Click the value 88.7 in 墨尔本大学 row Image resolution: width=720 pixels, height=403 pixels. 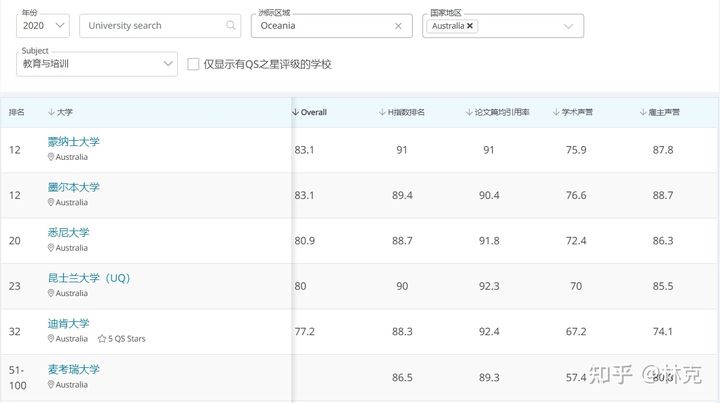tap(663, 195)
